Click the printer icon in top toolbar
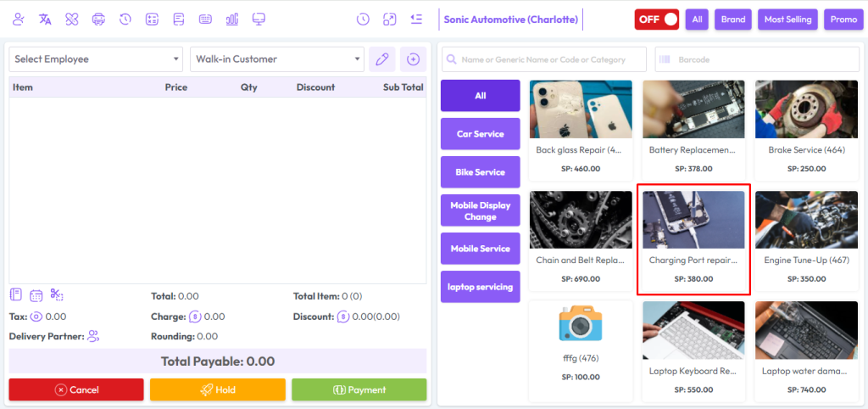This screenshot has height=409, width=868. click(98, 20)
